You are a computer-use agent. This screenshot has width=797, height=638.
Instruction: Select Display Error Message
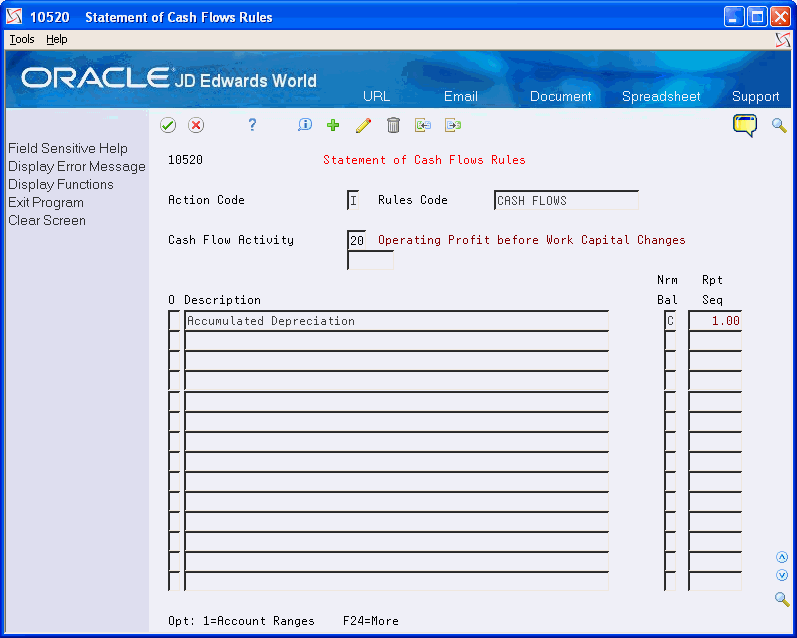point(77,167)
